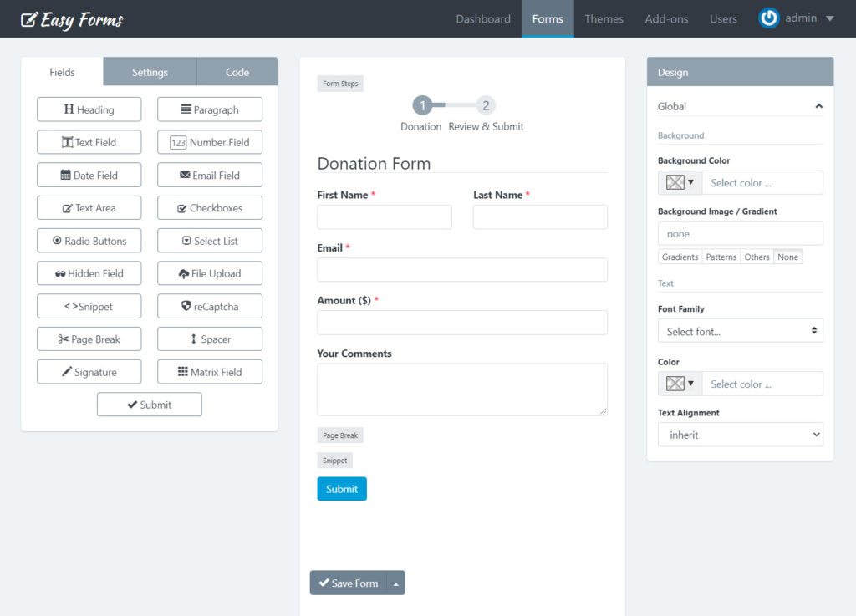This screenshot has width=856, height=616.
Task: Click the Save Form button
Action: pyautogui.click(x=349, y=583)
